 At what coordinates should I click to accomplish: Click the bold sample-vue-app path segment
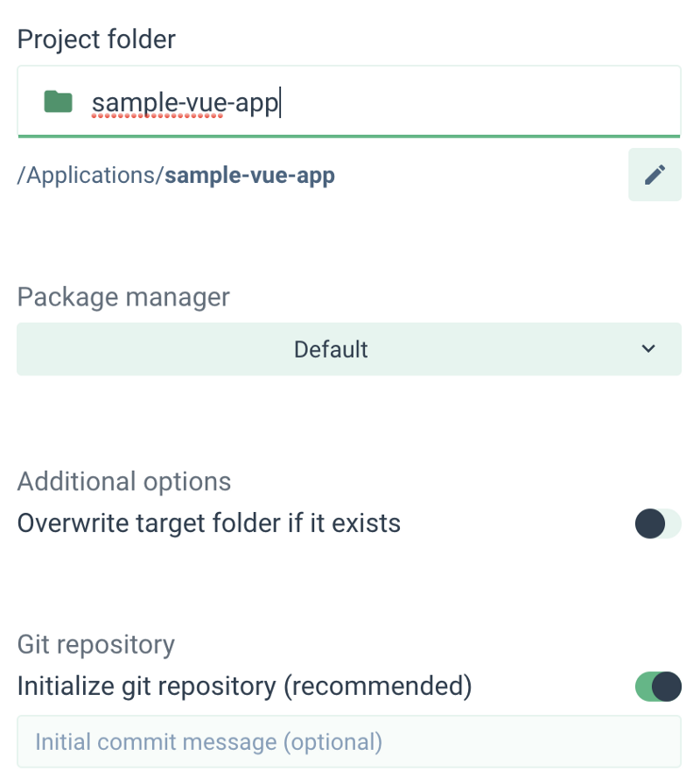point(249,175)
